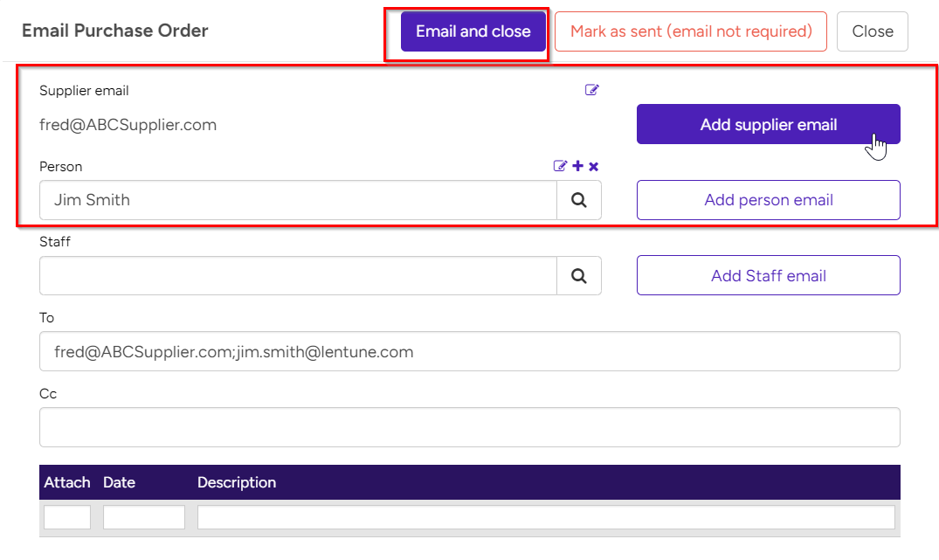Select the supplier address fred@ABCSupplier.com
This screenshot has height=560, width=939.
(128, 124)
